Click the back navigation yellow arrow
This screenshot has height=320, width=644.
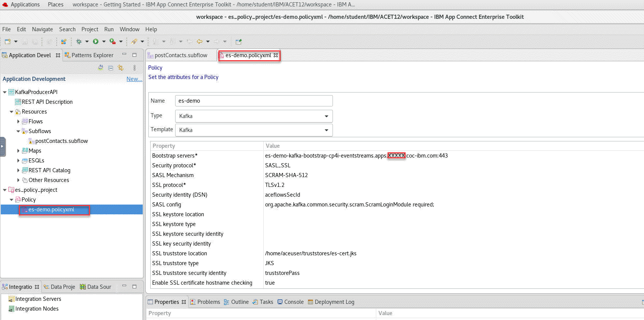click(x=200, y=41)
